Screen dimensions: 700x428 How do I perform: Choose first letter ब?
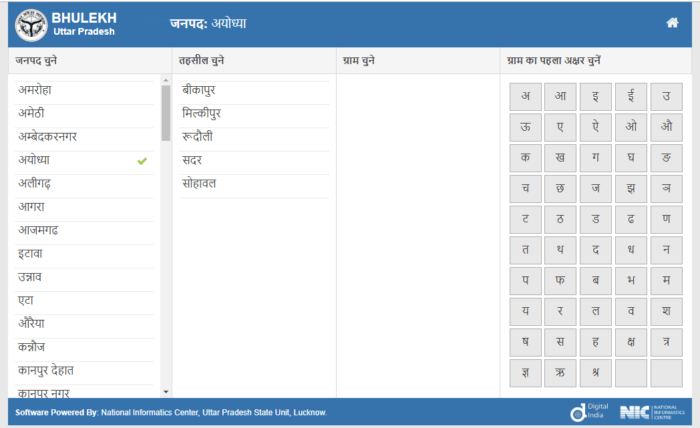click(596, 281)
